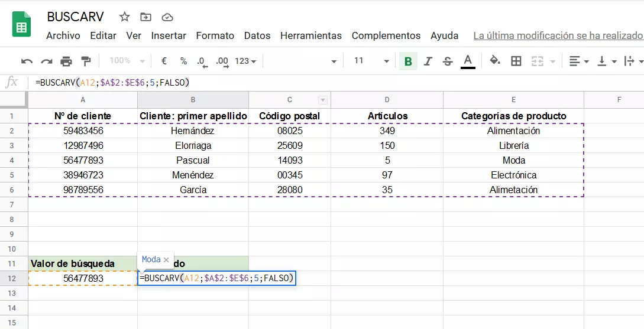This screenshot has width=644, height=329.
Task: Open the última modificación history link
Action: click(559, 35)
